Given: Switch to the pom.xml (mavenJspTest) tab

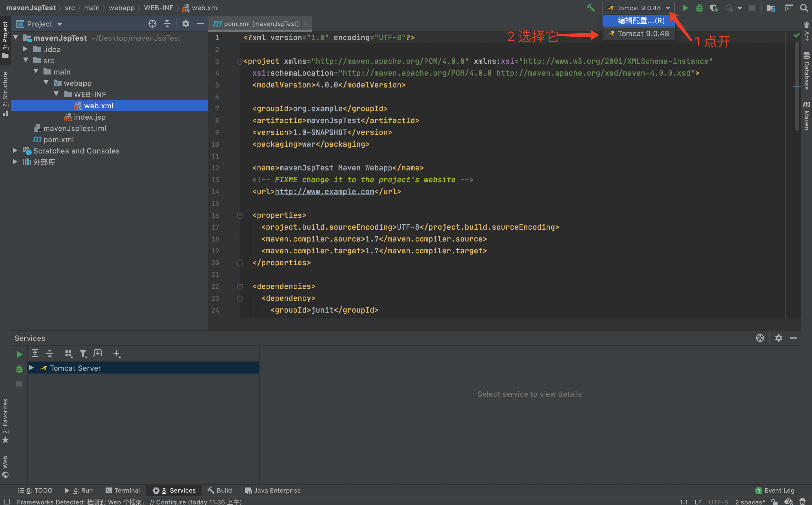Looking at the screenshot, I should pos(261,24).
